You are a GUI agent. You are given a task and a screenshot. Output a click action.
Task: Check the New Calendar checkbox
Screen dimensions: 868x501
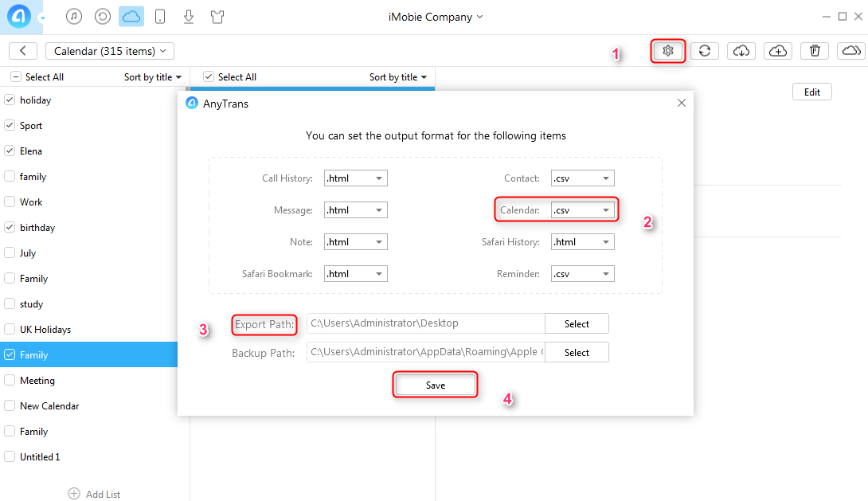point(10,405)
